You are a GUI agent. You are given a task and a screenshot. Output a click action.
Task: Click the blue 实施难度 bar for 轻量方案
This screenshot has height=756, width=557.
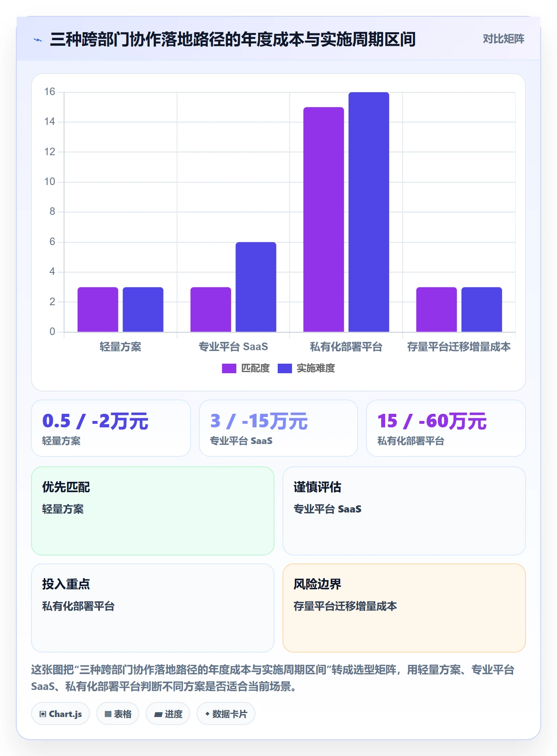click(x=143, y=310)
